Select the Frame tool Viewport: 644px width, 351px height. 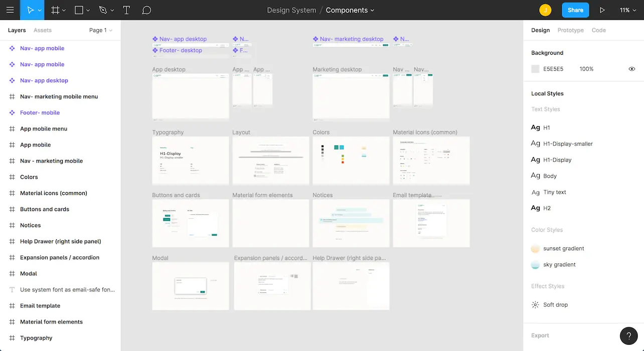tap(55, 10)
